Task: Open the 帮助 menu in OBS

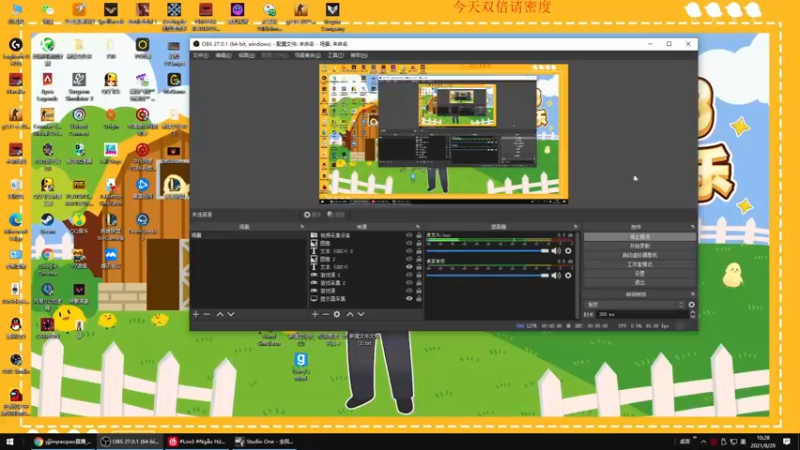Action: pos(359,55)
